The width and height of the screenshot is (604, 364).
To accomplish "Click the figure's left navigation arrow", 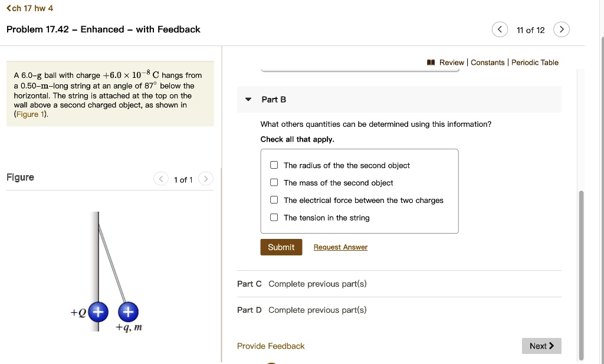I will [x=160, y=178].
